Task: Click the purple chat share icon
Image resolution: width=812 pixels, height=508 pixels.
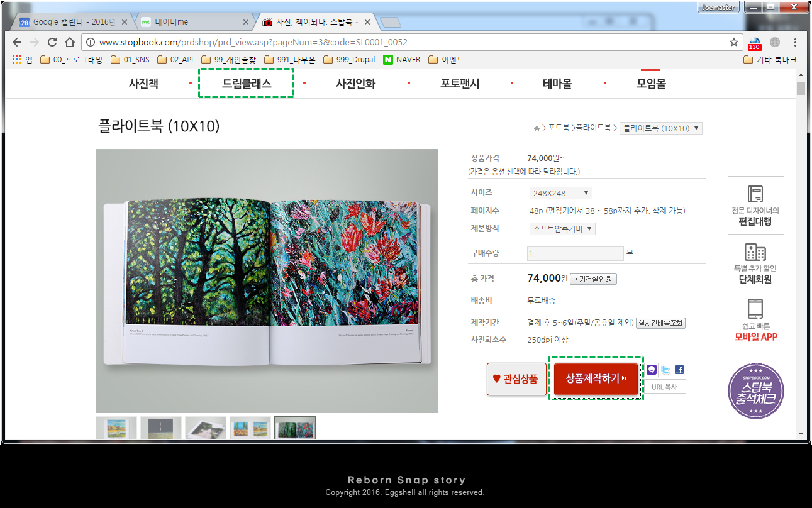Action: click(x=652, y=370)
